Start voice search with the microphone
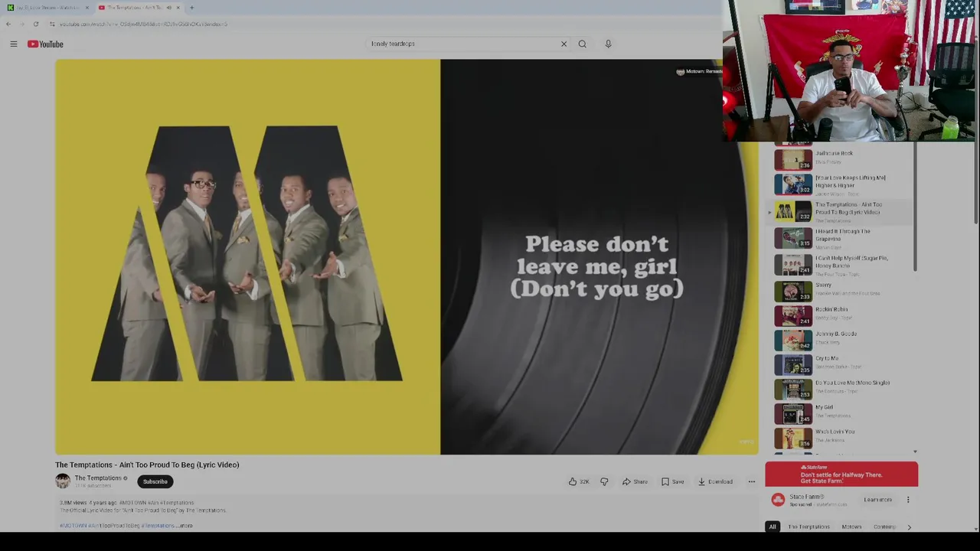 pyautogui.click(x=608, y=44)
